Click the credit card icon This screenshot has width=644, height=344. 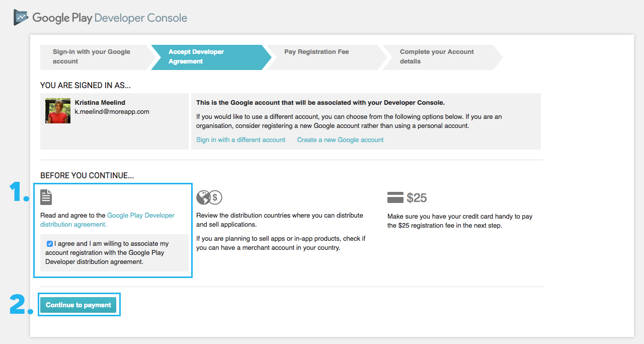[395, 197]
